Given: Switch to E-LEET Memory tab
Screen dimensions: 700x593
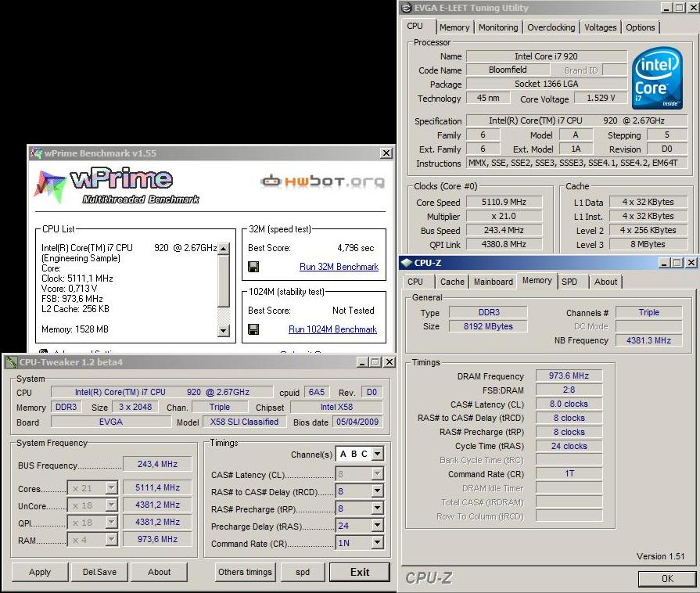Looking at the screenshot, I should 454,27.
